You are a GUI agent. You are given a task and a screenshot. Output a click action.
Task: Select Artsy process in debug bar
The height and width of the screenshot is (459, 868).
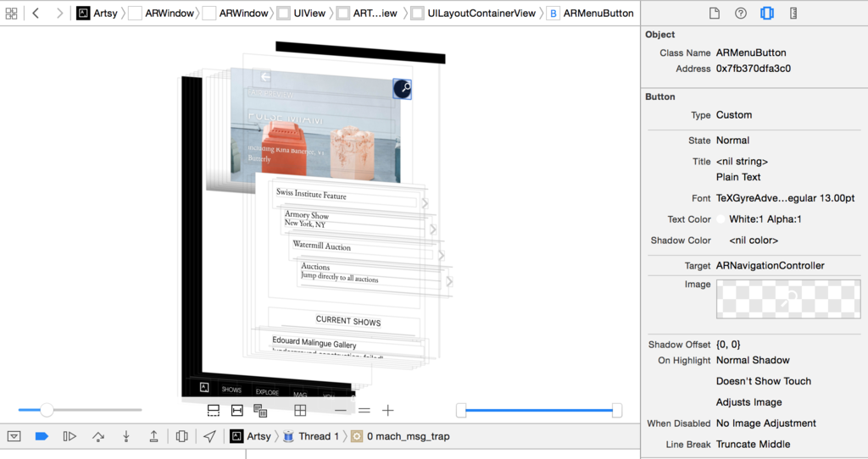(x=251, y=436)
